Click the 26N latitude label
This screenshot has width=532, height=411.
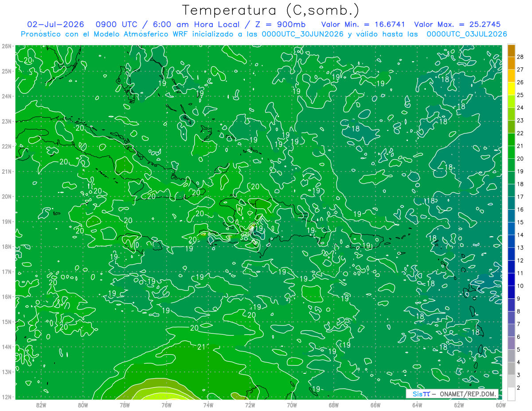pyautogui.click(x=6, y=46)
